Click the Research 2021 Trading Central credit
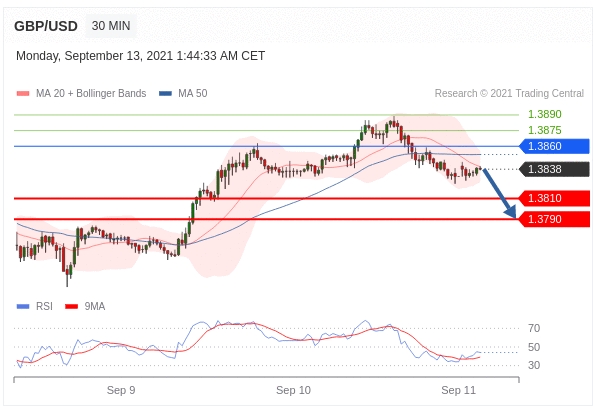This screenshot has height=409, width=593. 509,93
